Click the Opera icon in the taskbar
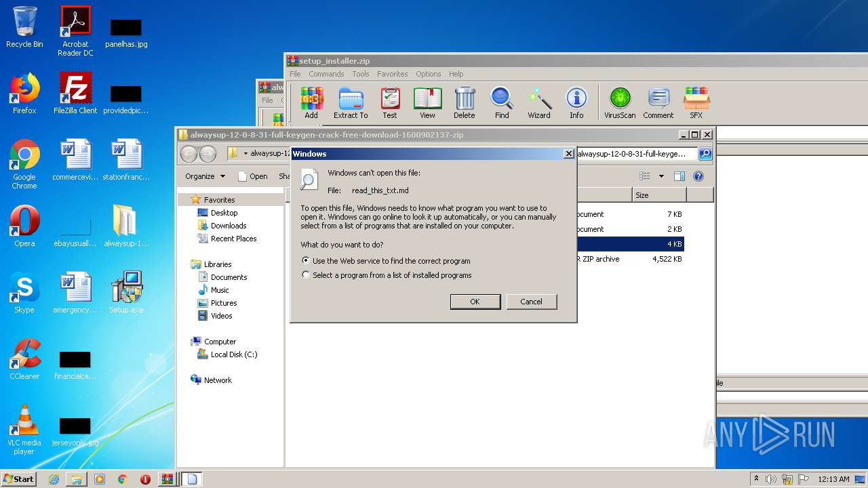Image resolution: width=868 pixels, height=488 pixels. pos(145,479)
